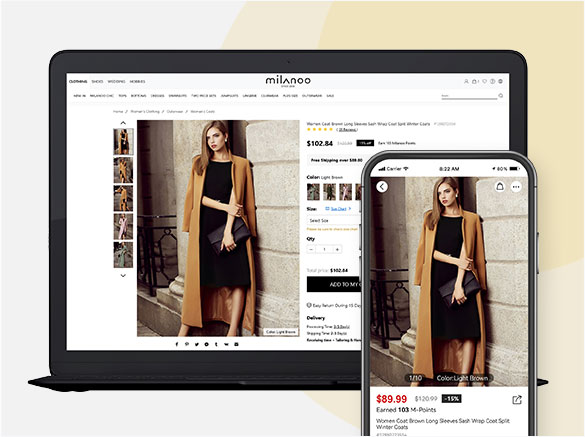This screenshot has height=437, width=585.
Task: Open the HOBBIES top category tab
Action: tap(137, 81)
